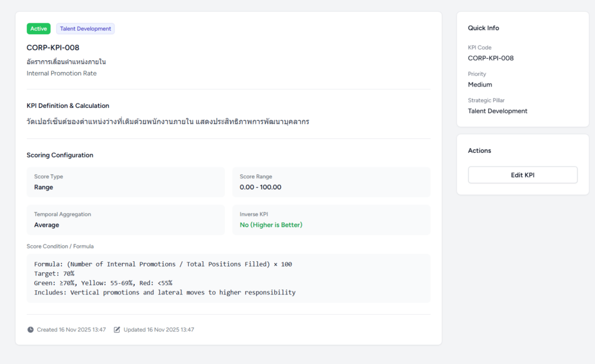Select the Target: 70% line
This screenshot has width=595, height=364.
54,273
